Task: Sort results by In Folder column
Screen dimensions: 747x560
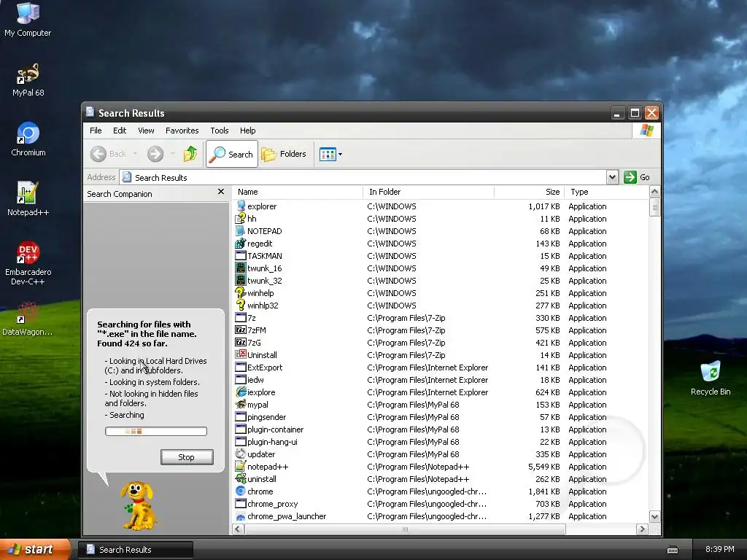Action: pos(429,192)
